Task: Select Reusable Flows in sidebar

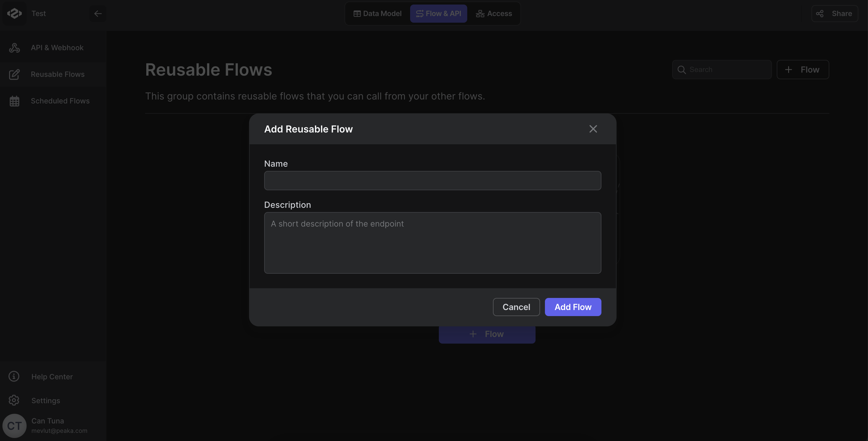Action: pyautogui.click(x=53, y=74)
